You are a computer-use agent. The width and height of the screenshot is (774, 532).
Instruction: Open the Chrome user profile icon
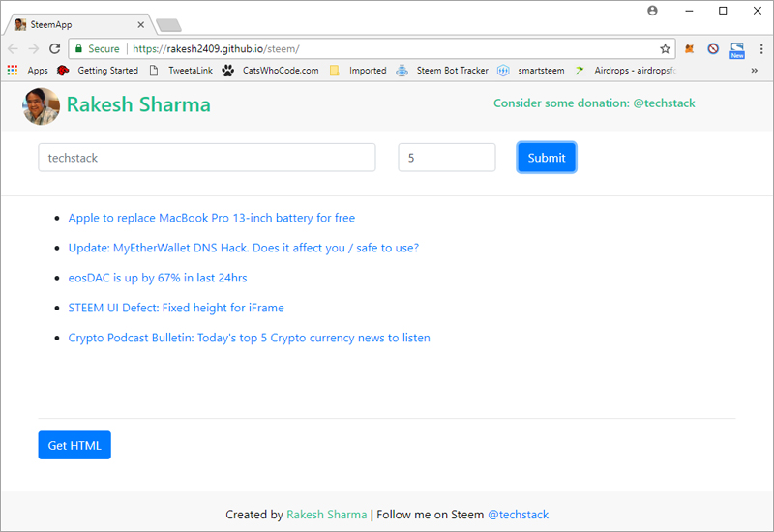click(652, 11)
